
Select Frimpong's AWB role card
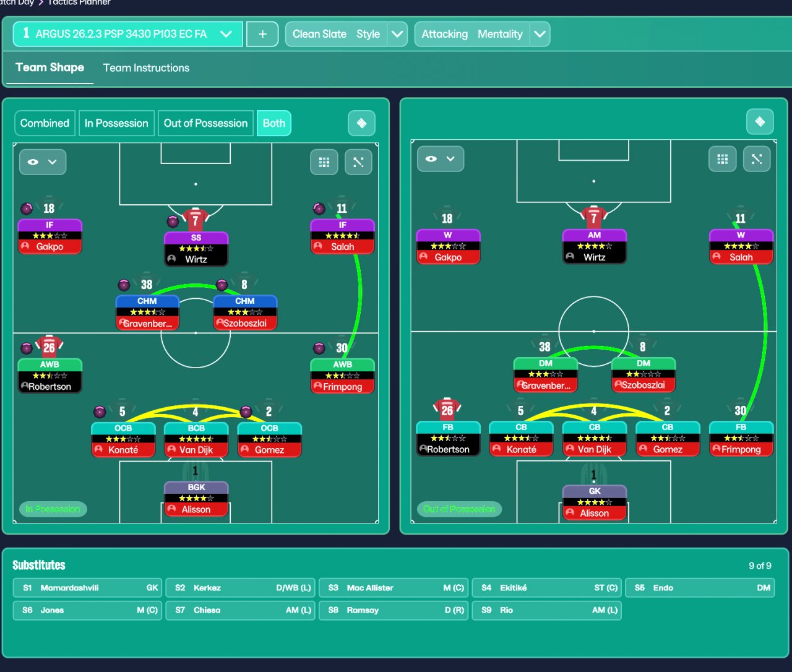pyautogui.click(x=342, y=376)
